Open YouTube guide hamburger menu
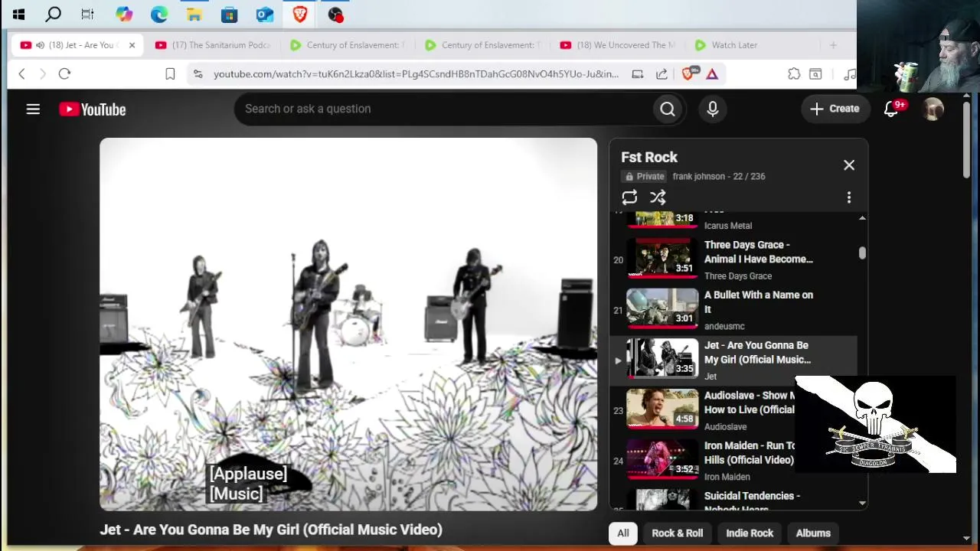 pos(33,109)
